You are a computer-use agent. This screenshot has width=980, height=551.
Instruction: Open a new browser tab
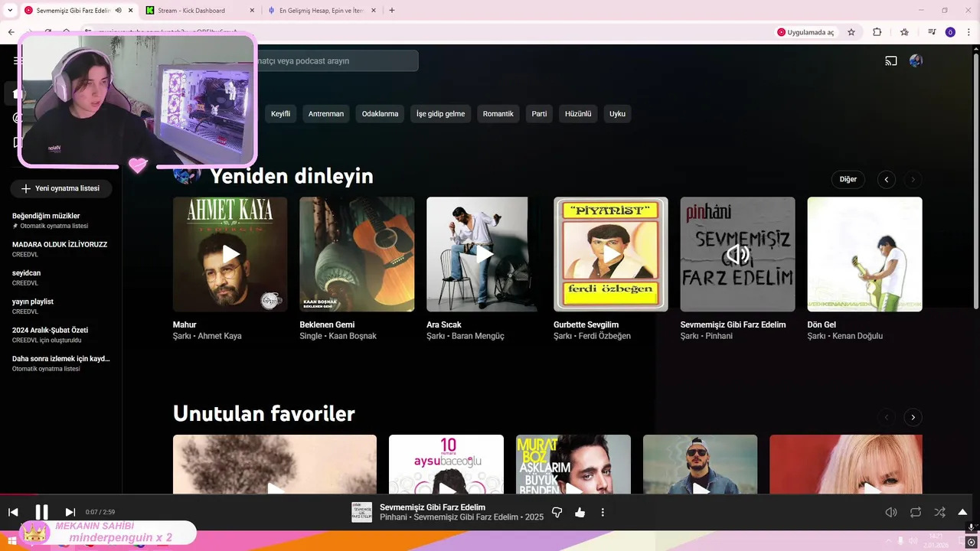(392, 11)
